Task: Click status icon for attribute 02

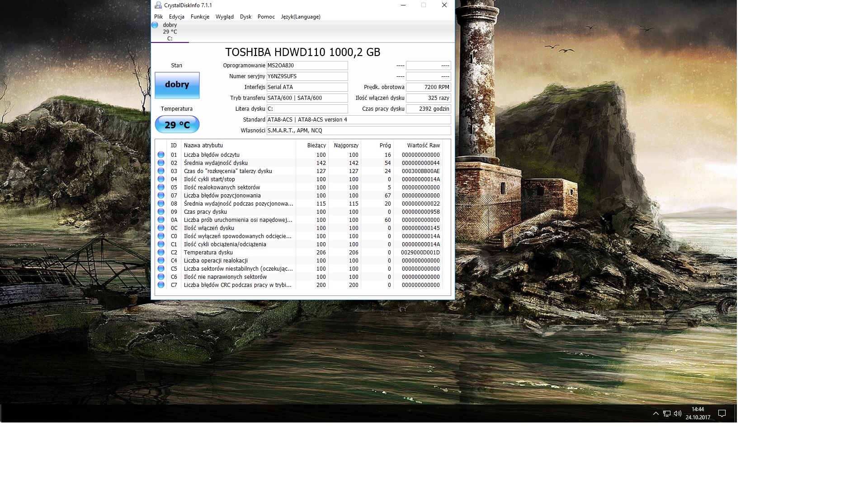Action: pos(161,163)
